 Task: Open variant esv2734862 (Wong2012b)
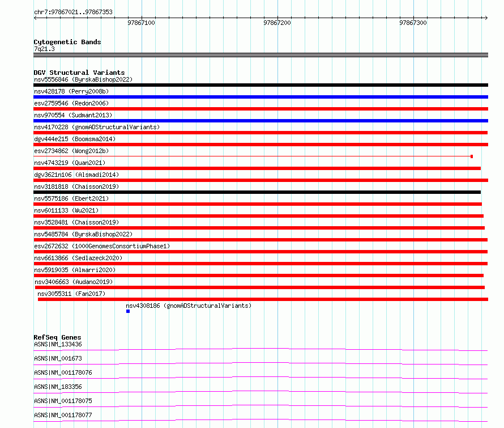[x=71, y=151]
